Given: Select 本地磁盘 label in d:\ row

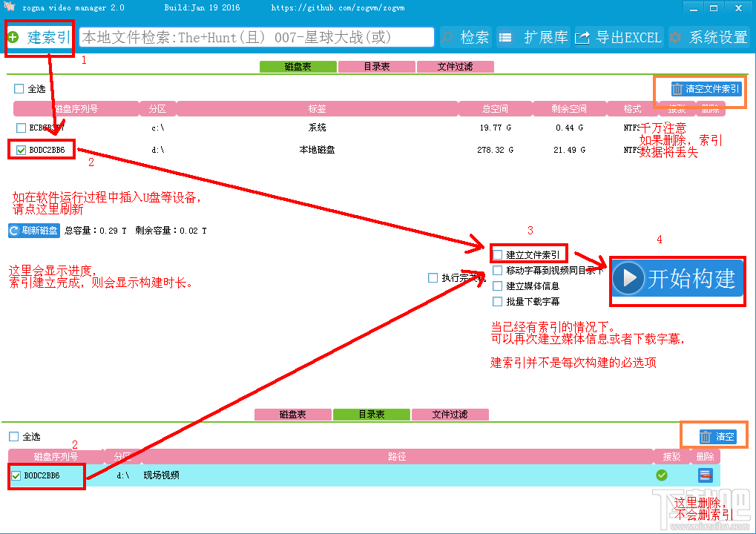Looking at the screenshot, I should (x=318, y=150).
